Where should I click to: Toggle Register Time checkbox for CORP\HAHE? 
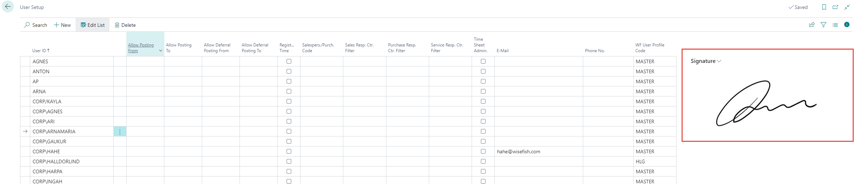tap(289, 151)
